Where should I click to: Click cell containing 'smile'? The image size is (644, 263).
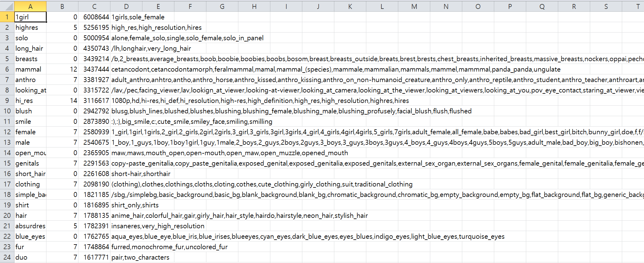pyautogui.click(x=30, y=121)
